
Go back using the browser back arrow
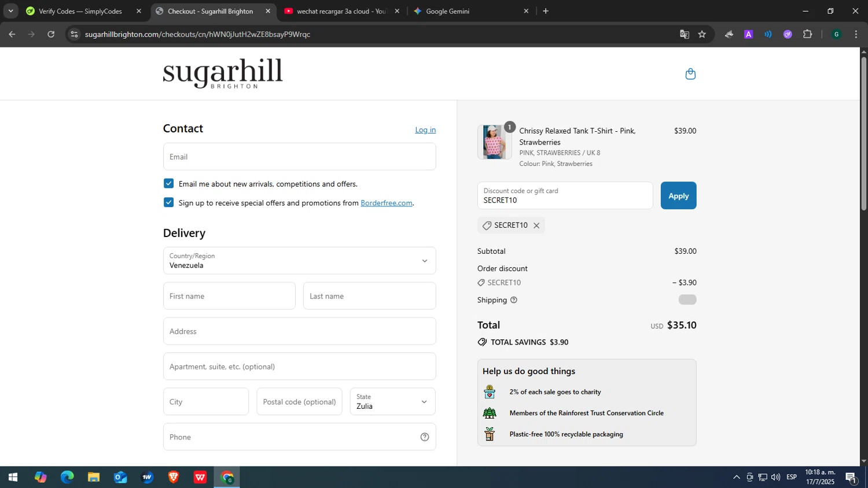pyautogui.click(x=12, y=34)
